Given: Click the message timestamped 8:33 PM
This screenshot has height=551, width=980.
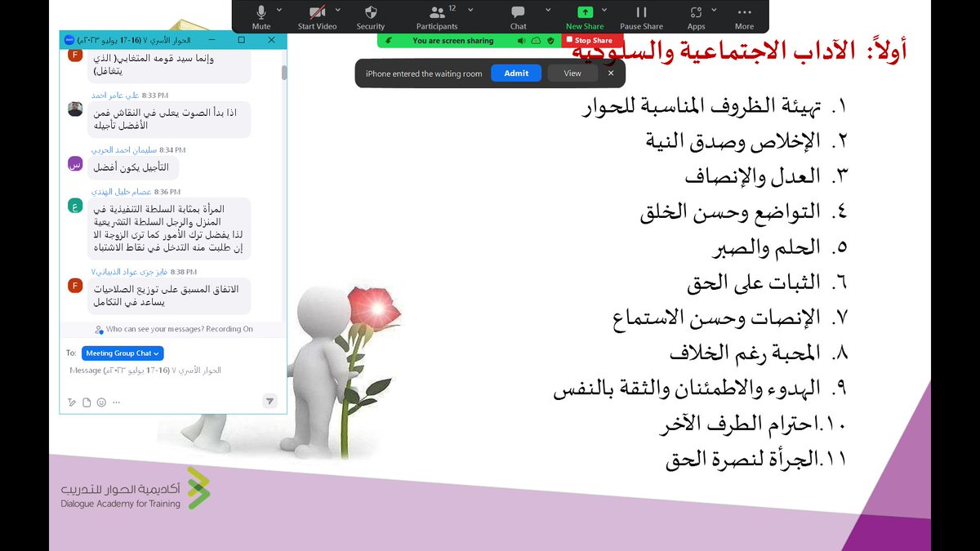Looking at the screenshot, I should [168, 119].
